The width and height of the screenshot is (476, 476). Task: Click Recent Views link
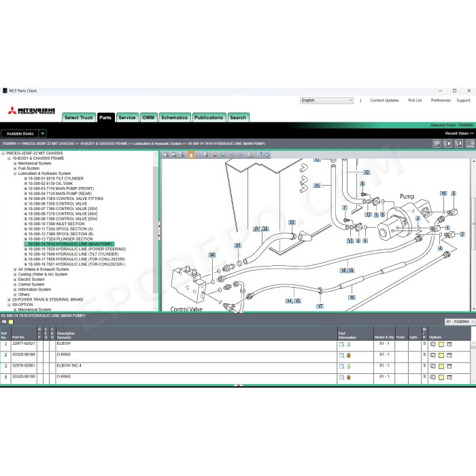click(x=459, y=133)
